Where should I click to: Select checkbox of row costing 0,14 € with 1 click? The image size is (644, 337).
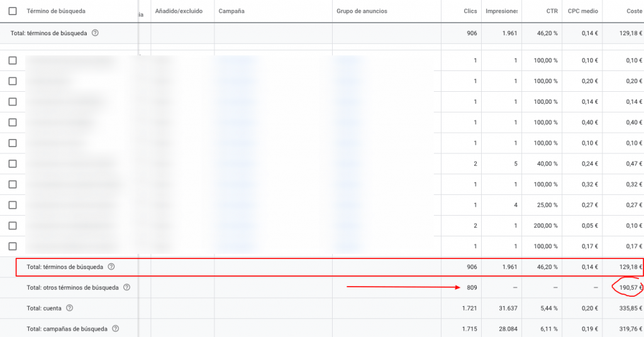[x=13, y=102]
